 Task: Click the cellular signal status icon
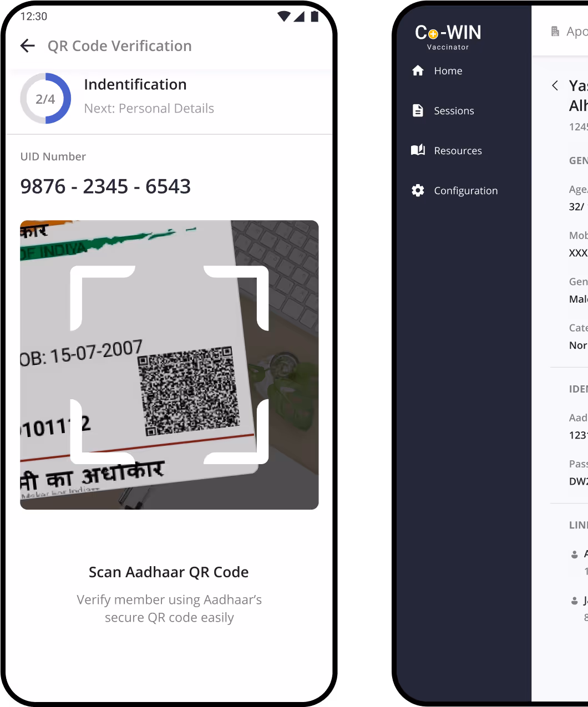click(x=300, y=17)
